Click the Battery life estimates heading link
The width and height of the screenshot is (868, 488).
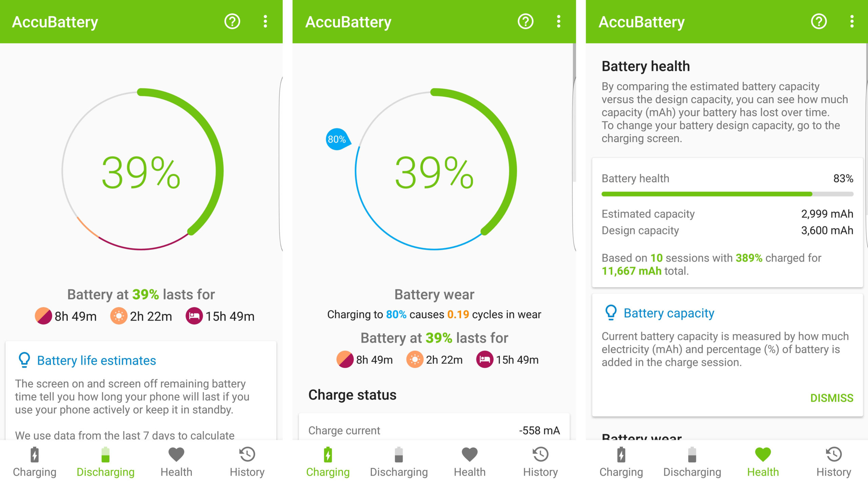(96, 361)
